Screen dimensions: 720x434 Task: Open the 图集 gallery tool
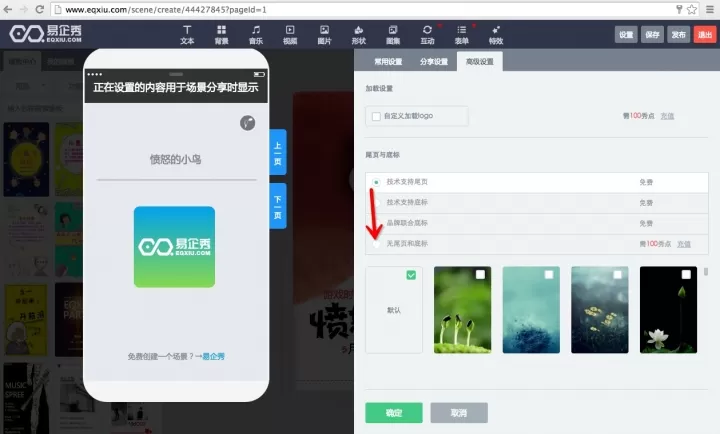click(393, 35)
